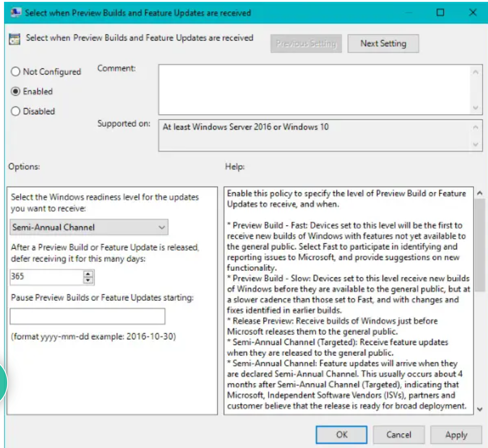488x448 pixels.
Task: Click inside the Comment text box
Action: (315, 89)
